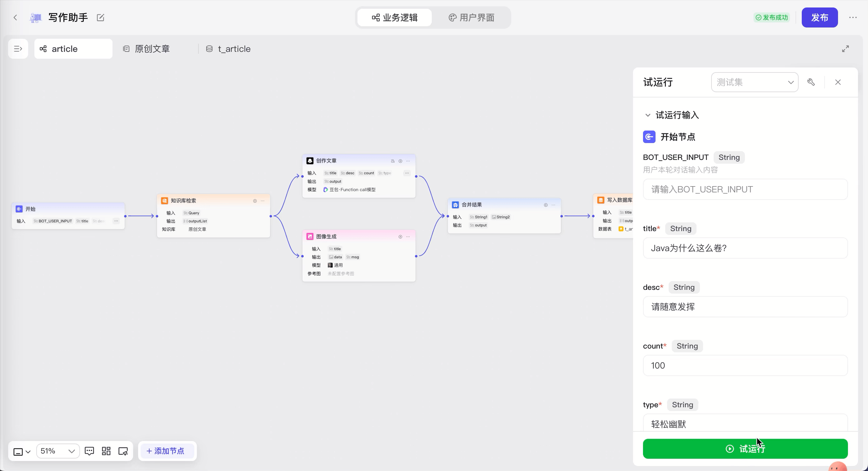Click the auto-layout grid icon in the bottom toolbar
This screenshot has width=868, height=471.
106,451
